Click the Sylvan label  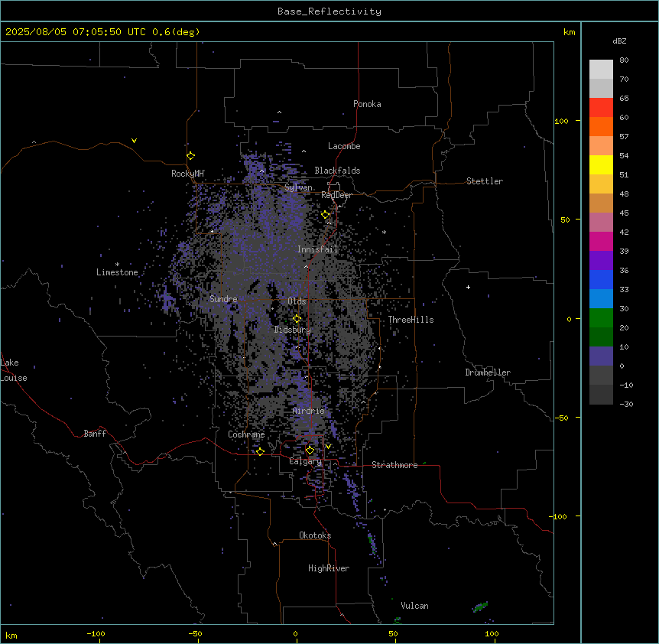coord(298,187)
